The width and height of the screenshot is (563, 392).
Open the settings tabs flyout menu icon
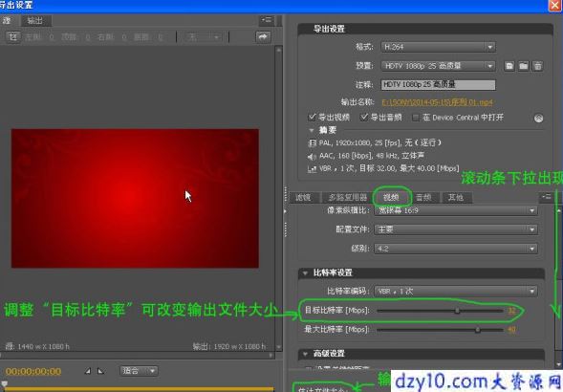click(547, 197)
